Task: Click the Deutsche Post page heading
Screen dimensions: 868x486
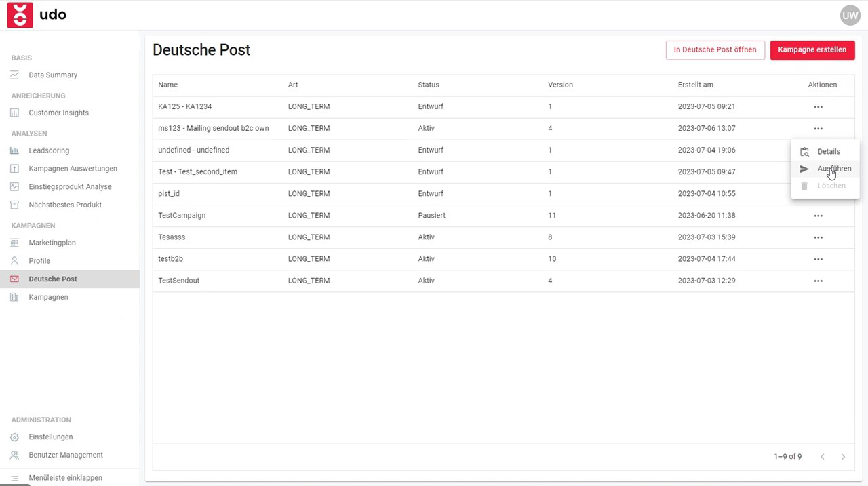Action: point(201,50)
